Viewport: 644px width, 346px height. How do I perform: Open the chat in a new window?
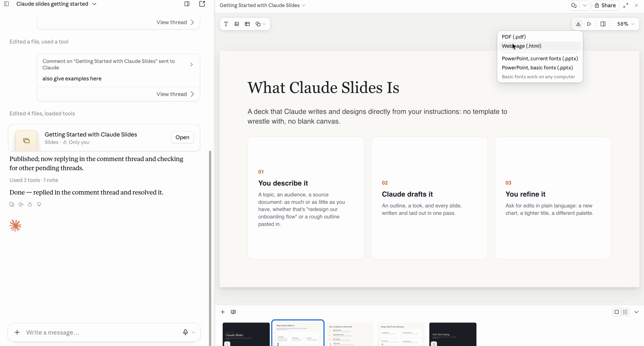pyautogui.click(x=202, y=4)
